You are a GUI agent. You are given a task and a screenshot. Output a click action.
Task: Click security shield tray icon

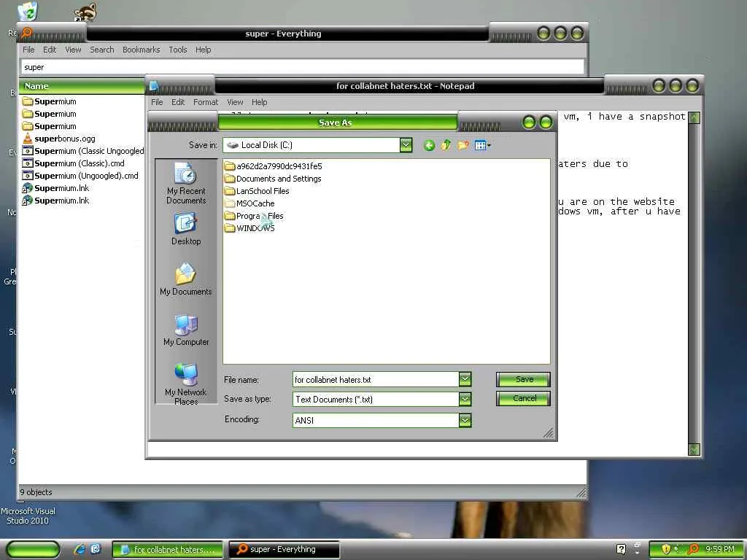[666, 549]
